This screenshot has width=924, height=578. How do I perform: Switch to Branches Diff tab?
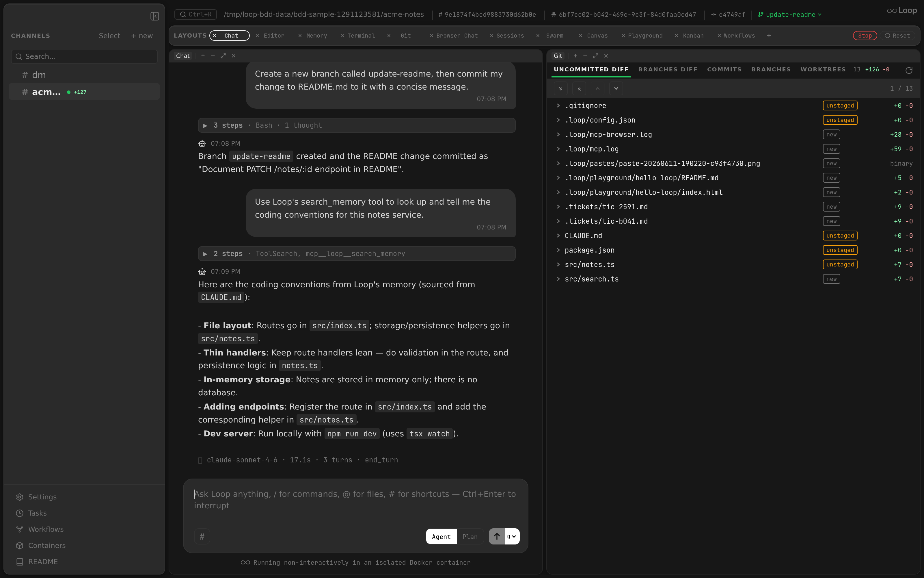[667, 69]
